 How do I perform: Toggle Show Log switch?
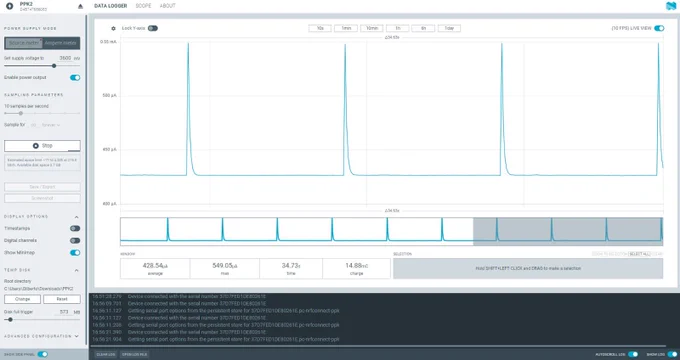click(x=672, y=354)
